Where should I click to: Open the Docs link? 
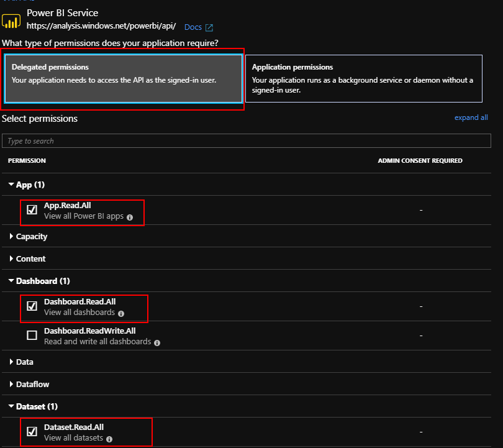(x=193, y=27)
